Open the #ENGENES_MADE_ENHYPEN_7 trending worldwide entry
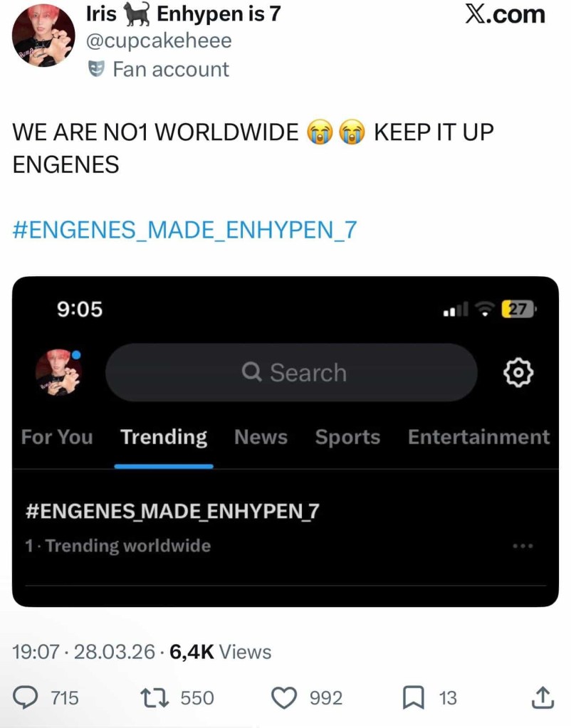 coord(285,528)
